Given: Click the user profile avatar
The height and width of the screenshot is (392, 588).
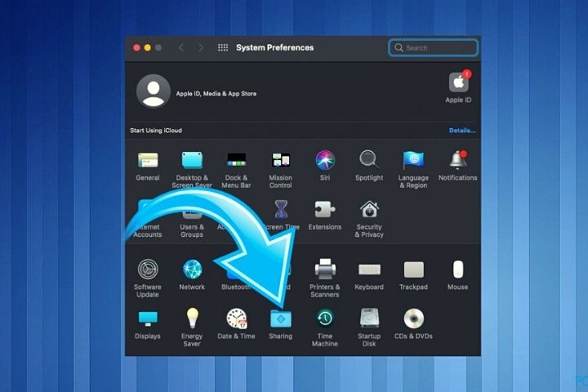Looking at the screenshot, I should (153, 91).
